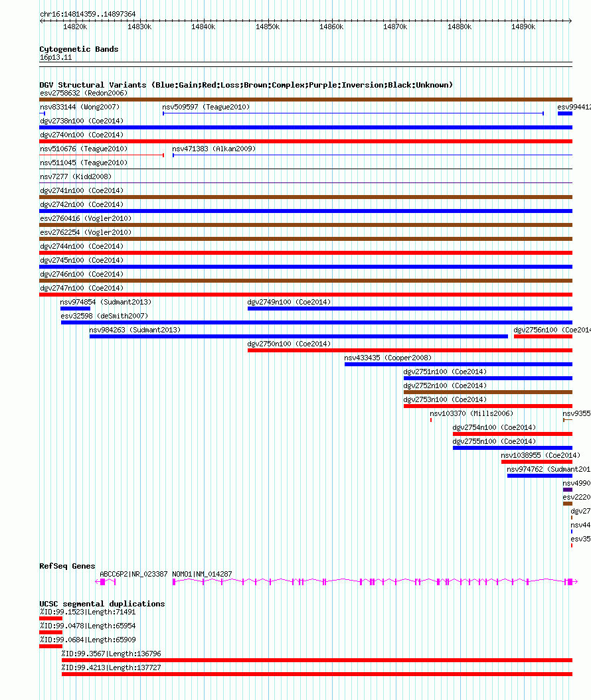
Task: Click variant dgv2742n100 (Coe2014)
Action: [x=82, y=204]
